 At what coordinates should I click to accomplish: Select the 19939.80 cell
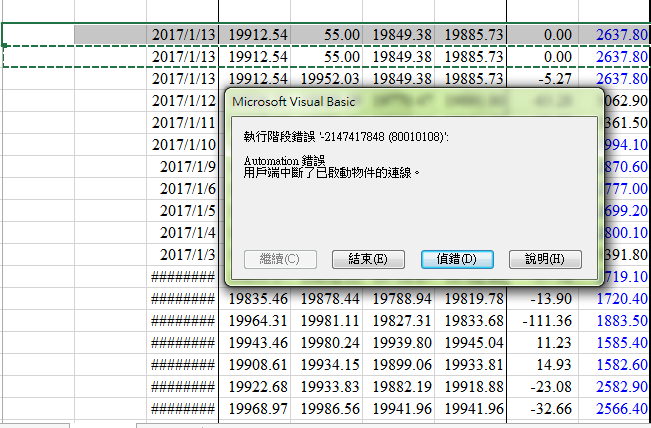click(x=399, y=342)
